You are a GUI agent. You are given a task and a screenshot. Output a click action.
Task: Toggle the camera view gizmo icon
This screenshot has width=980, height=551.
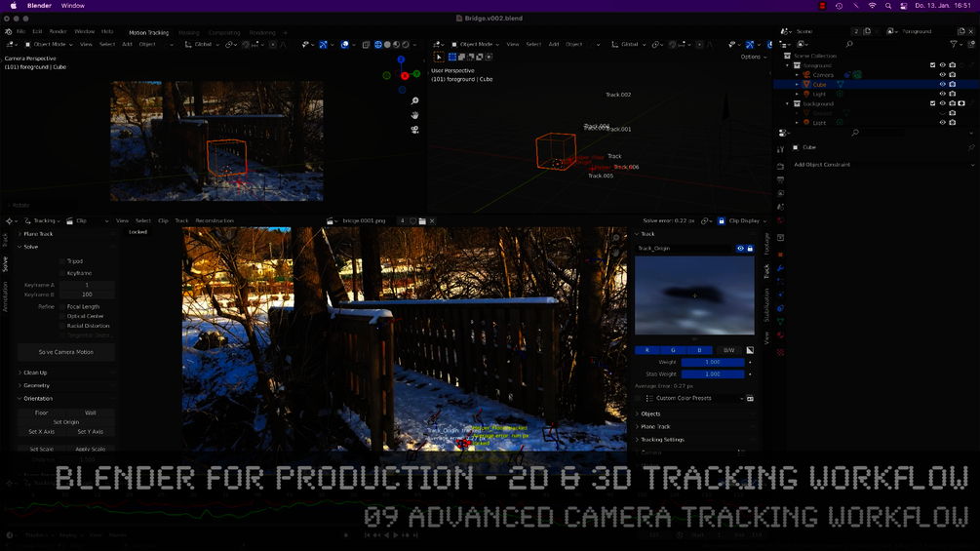point(414,130)
